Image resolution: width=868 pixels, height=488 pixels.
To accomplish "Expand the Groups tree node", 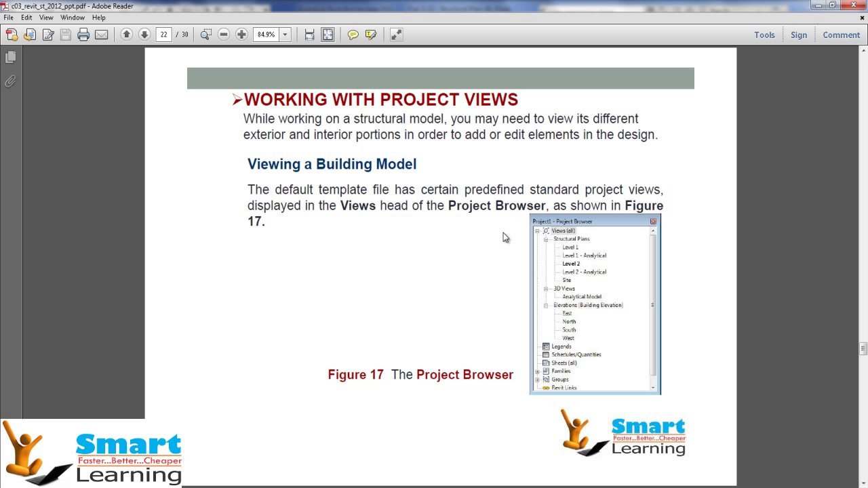I will click(x=537, y=380).
